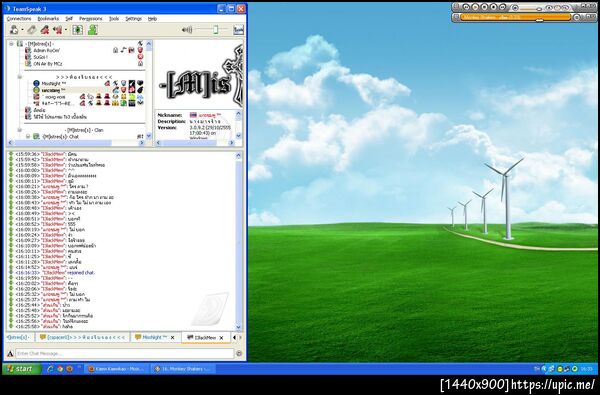Open the Help menu
This screenshot has height=395, width=600.
click(x=152, y=18)
